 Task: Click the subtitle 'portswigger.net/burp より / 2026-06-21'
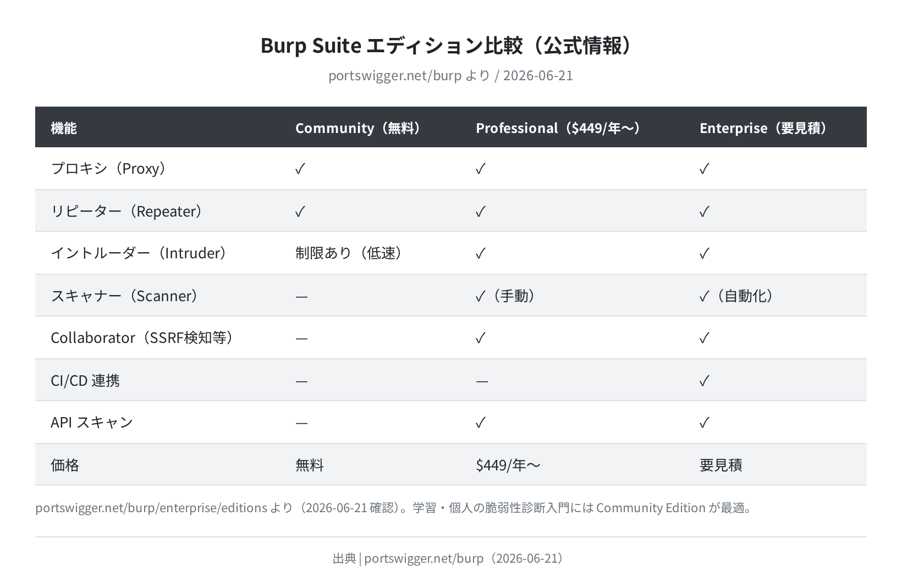[x=450, y=75]
